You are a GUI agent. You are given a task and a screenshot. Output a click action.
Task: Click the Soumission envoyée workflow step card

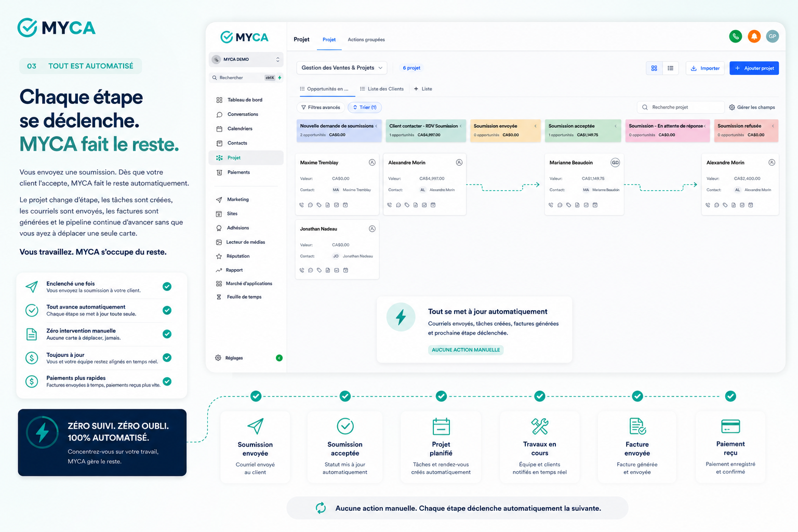tap(255, 447)
